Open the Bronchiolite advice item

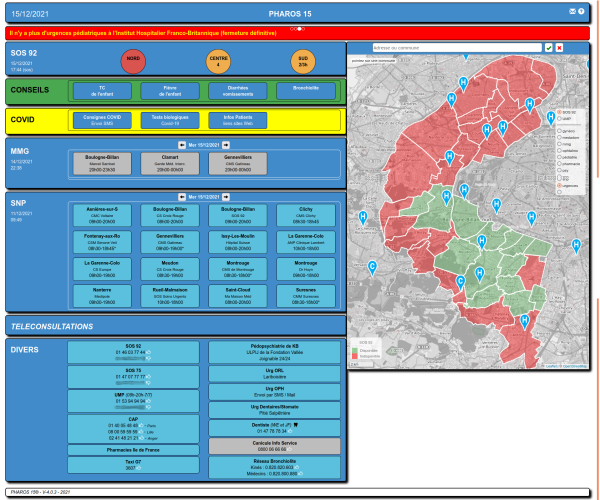tap(305, 90)
